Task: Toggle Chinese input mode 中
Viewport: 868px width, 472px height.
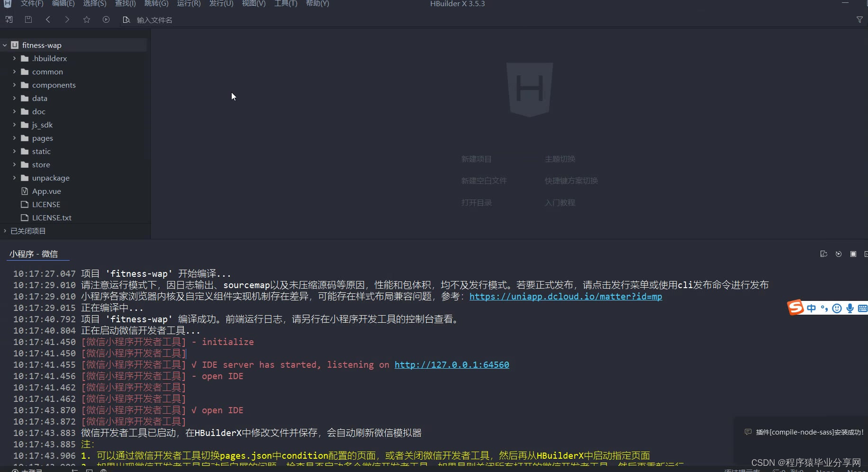Action: (x=812, y=309)
